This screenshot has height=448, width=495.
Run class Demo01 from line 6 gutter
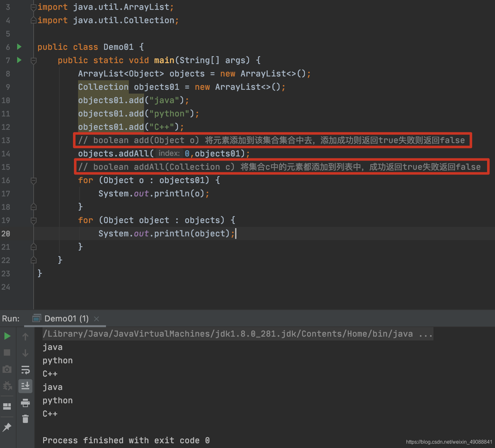point(19,47)
